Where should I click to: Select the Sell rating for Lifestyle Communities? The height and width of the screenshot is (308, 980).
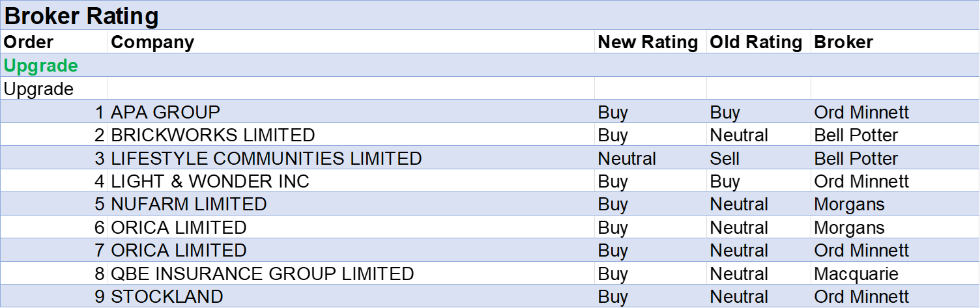point(725,158)
